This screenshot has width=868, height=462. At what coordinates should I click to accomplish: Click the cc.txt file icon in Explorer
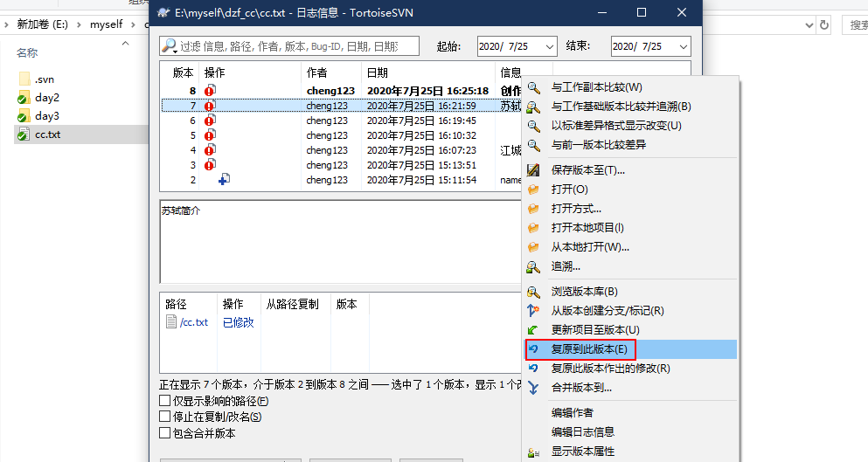point(24,134)
